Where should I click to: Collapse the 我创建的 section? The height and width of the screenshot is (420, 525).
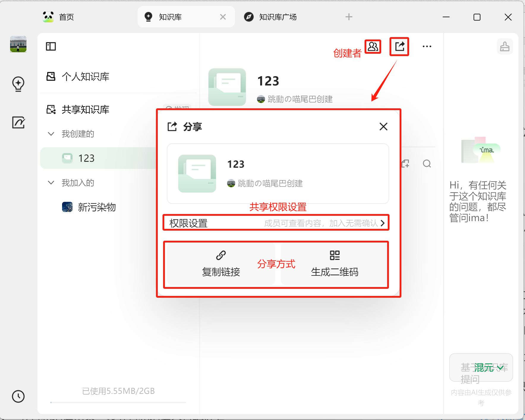(51, 134)
